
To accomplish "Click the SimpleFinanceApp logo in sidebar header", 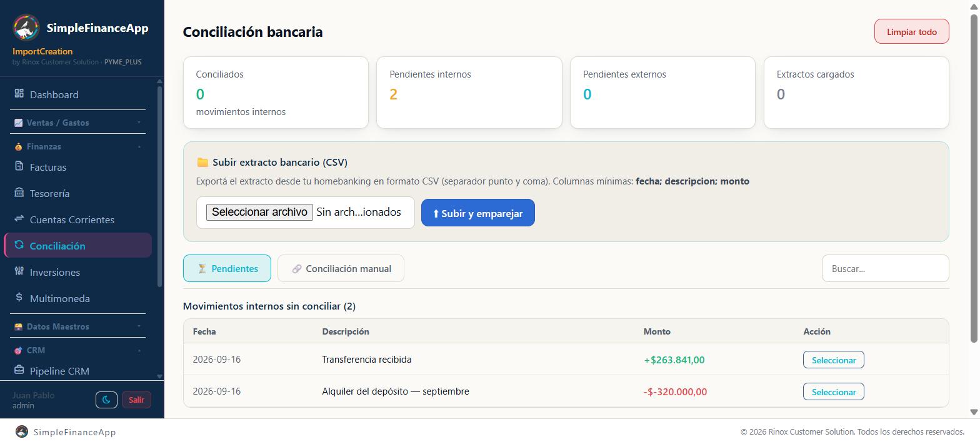I will (26, 28).
